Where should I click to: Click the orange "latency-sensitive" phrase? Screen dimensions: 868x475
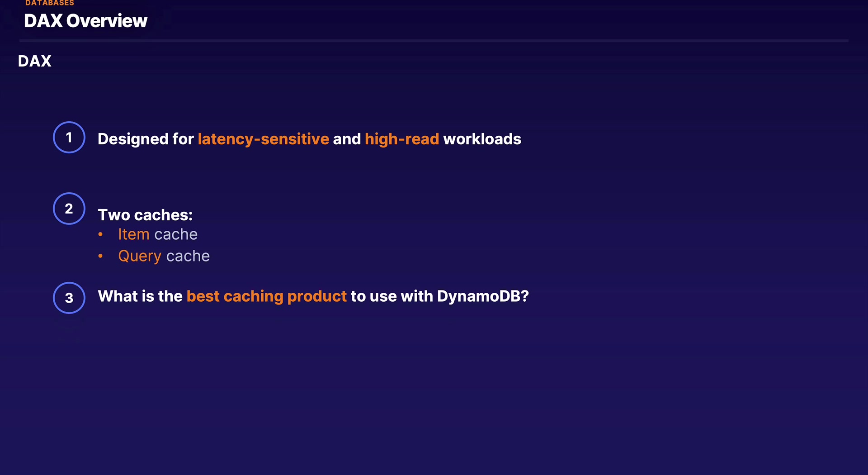click(x=263, y=139)
